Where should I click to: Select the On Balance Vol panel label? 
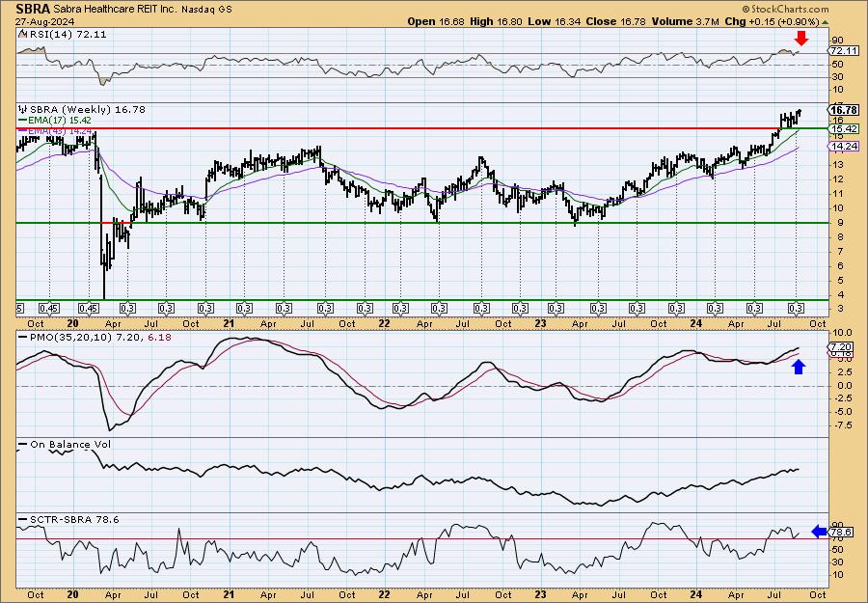click(70, 445)
